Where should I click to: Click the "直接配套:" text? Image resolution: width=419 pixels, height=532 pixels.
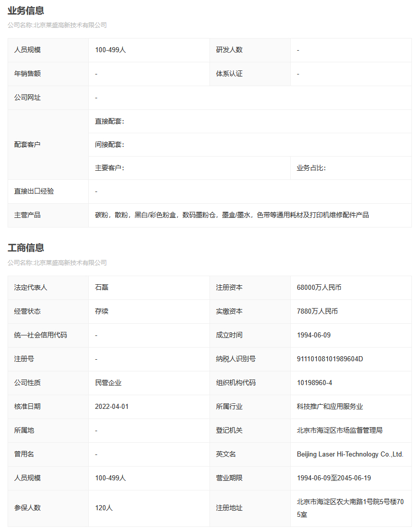[x=110, y=122]
